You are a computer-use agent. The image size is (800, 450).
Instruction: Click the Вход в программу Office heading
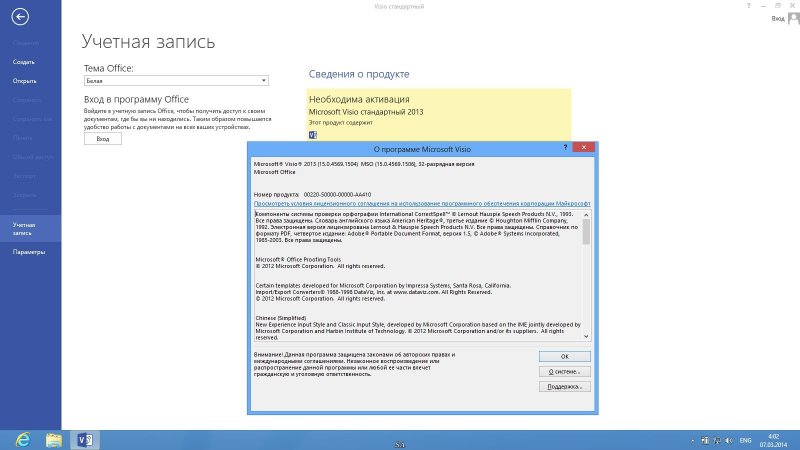[136, 99]
